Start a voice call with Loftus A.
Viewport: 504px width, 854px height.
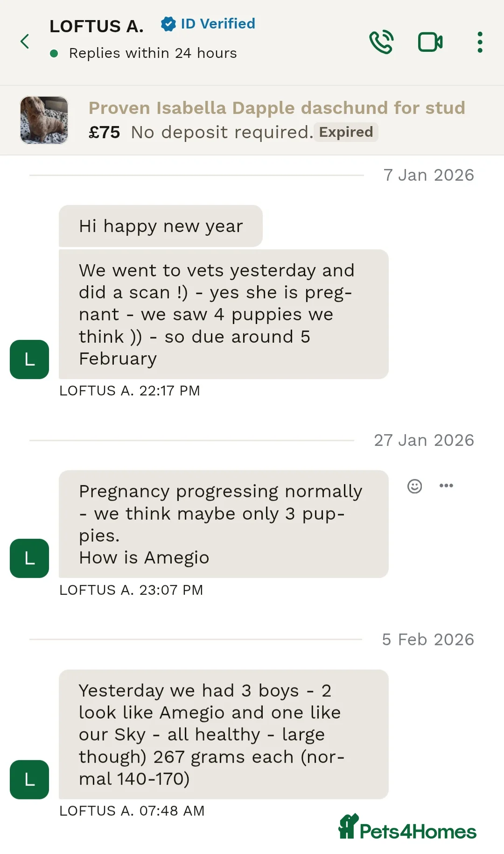381,42
